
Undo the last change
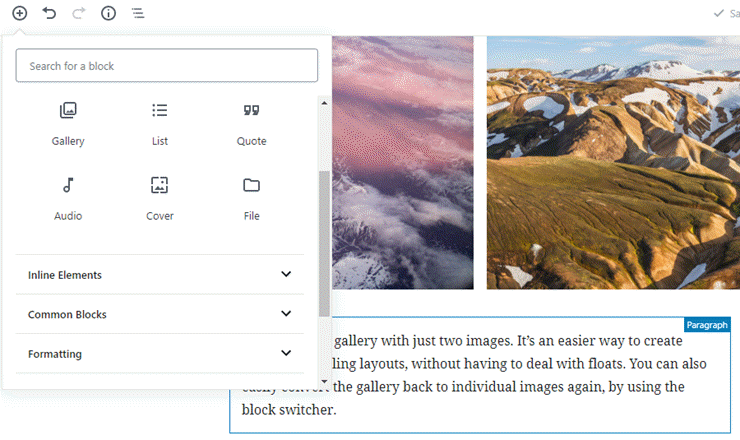[x=49, y=13]
